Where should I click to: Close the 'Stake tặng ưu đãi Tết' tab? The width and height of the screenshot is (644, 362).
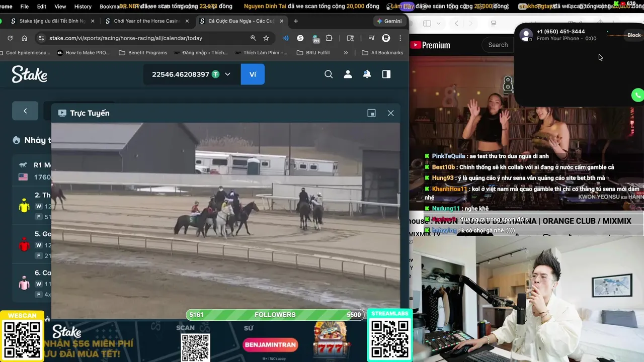point(93,21)
